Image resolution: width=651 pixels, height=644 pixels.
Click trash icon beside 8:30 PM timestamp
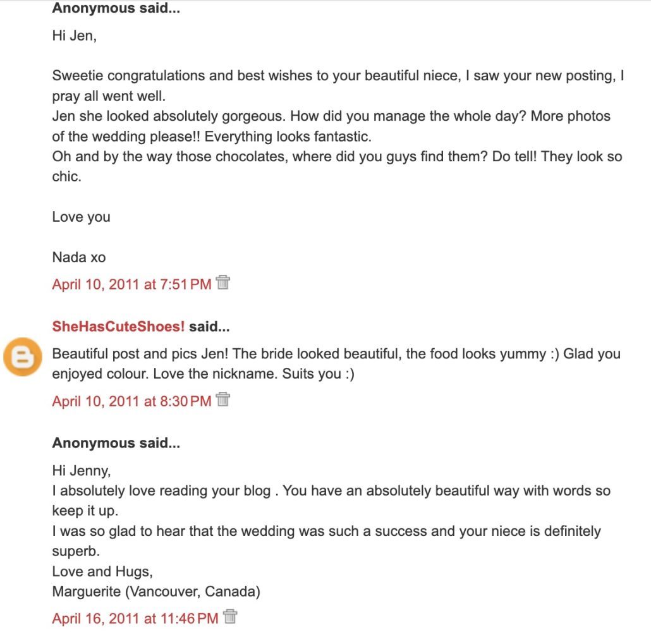pos(222,399)
